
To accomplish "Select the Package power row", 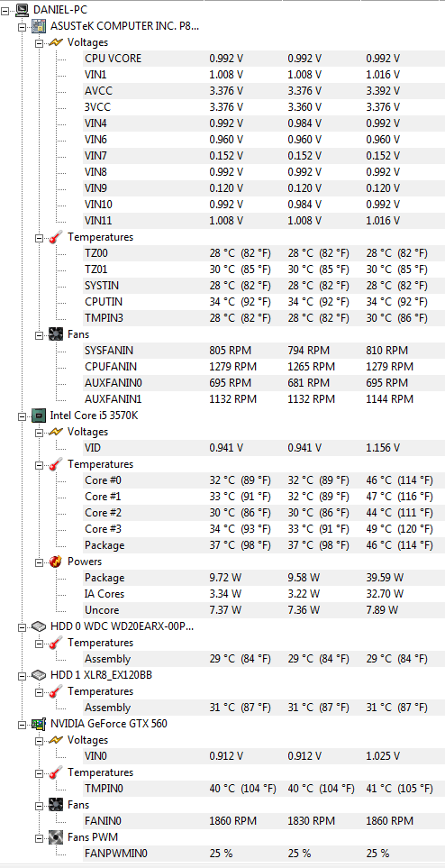I will [263, 578].
